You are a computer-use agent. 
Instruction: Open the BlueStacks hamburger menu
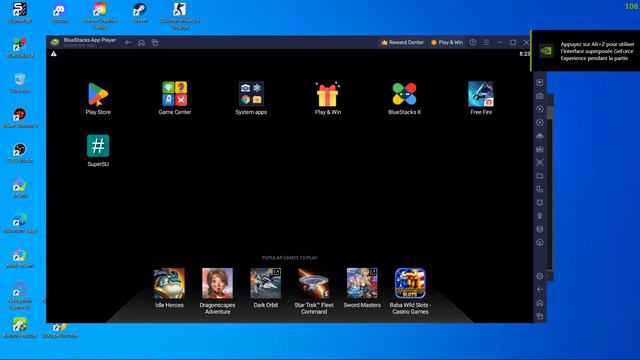(x=486, y=42)
